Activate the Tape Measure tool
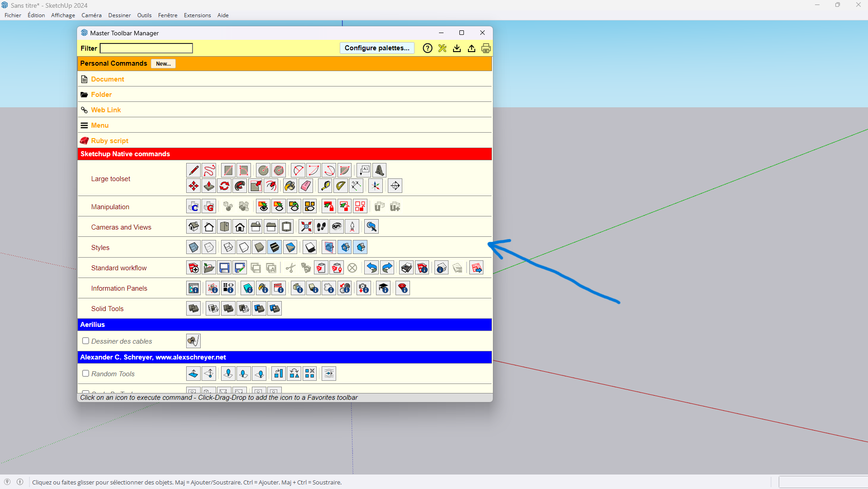Image resolution: width=868 pixels, height=489 pixels. point(325,186)
